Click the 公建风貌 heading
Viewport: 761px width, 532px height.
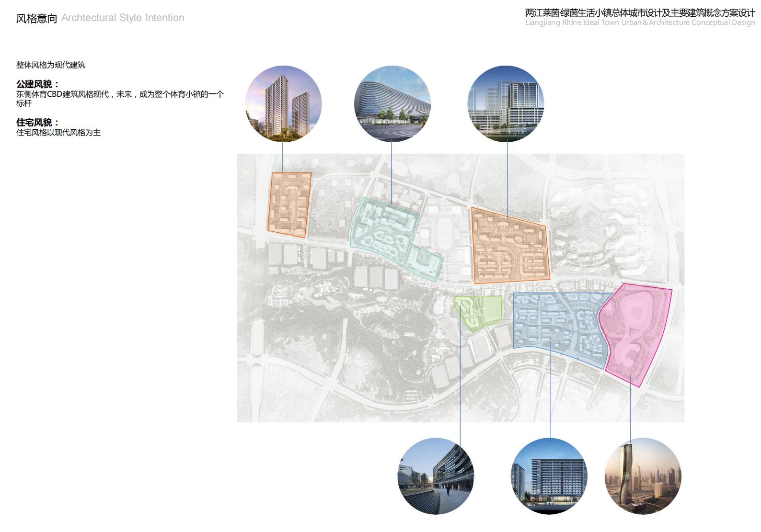[x=38, y=84]
